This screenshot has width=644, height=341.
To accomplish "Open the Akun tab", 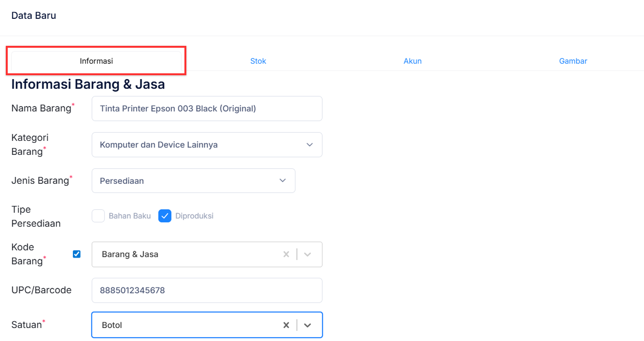I will [413, 61].
